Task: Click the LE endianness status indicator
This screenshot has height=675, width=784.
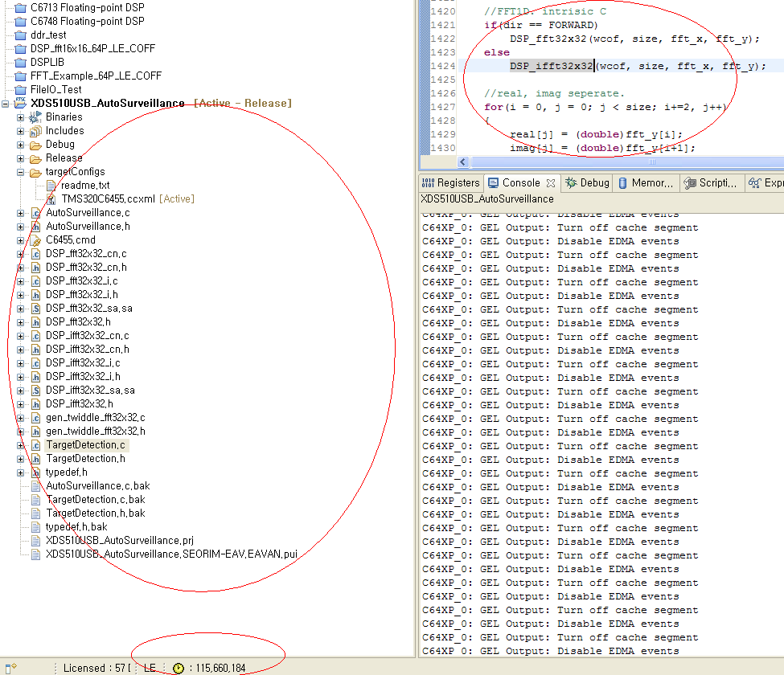Action: coord(150,669)
